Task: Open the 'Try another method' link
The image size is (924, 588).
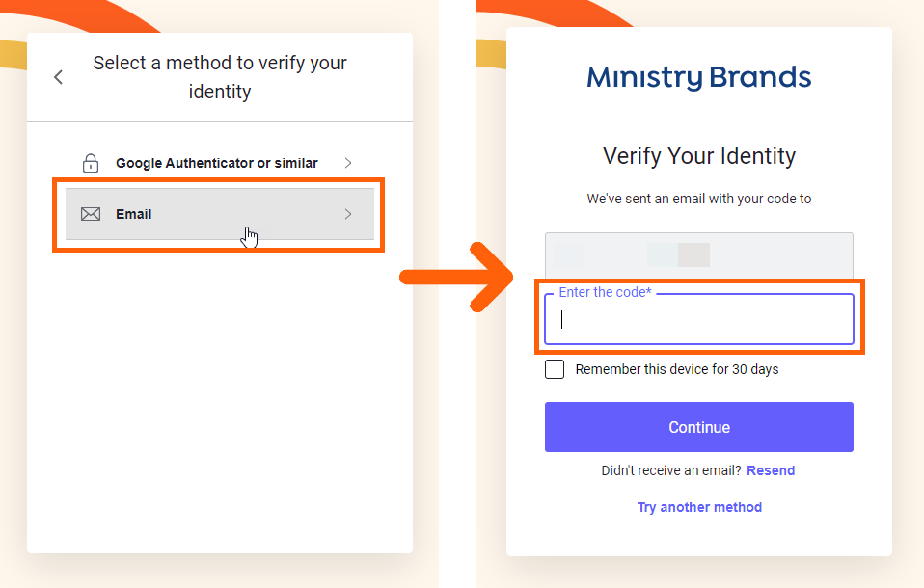Action: click(699, 507)
